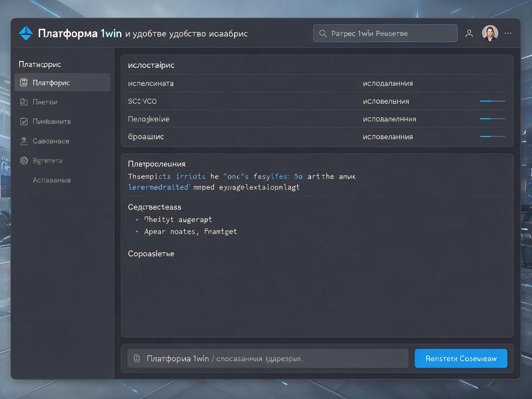Image resolution: width=532 pixels, height=399 pixels.
Task: Click the 'иcлодаланния' column header
Action: coord(388,84)
